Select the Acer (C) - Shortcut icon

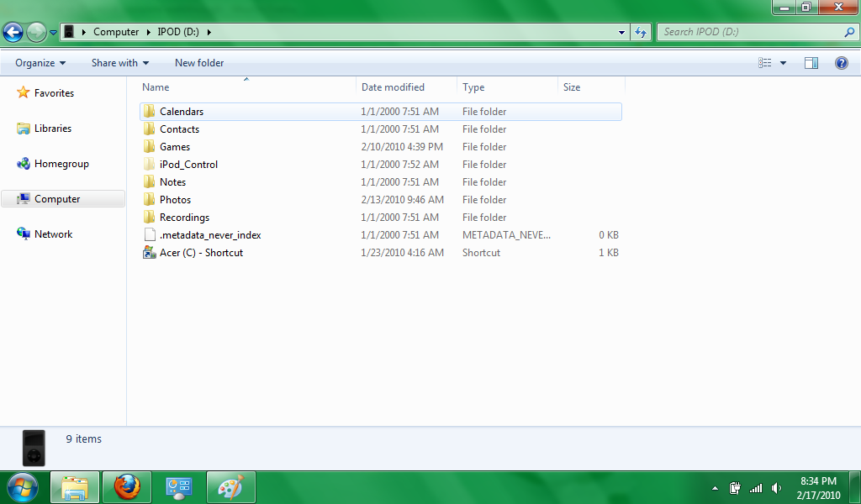[x=150, y=252]
